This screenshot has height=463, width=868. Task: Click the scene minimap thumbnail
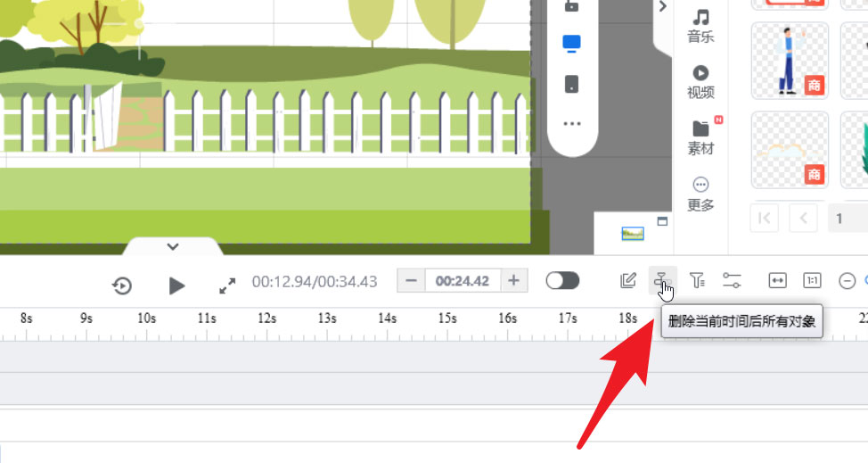(x=633, y=234)
